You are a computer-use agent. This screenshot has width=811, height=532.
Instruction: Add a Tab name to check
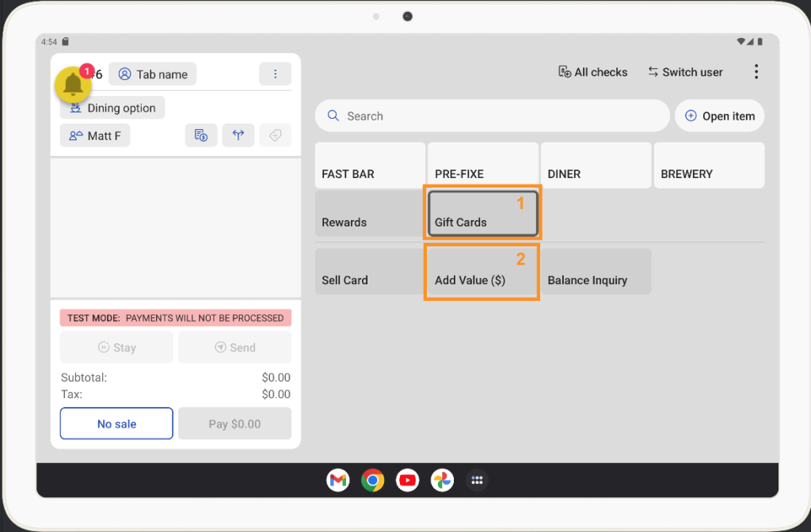(x=153, y=74)
